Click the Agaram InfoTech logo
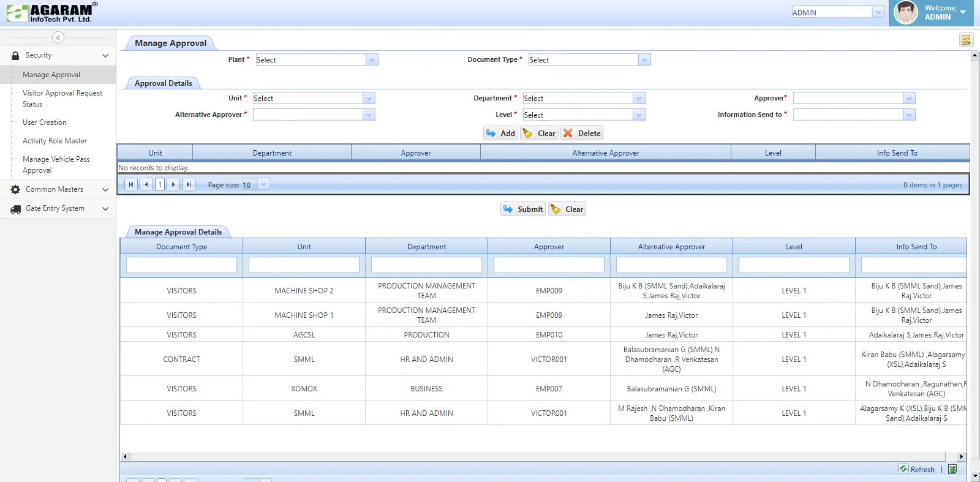The height and width of the screenshot is (482, 980). [x=51, y=12]
